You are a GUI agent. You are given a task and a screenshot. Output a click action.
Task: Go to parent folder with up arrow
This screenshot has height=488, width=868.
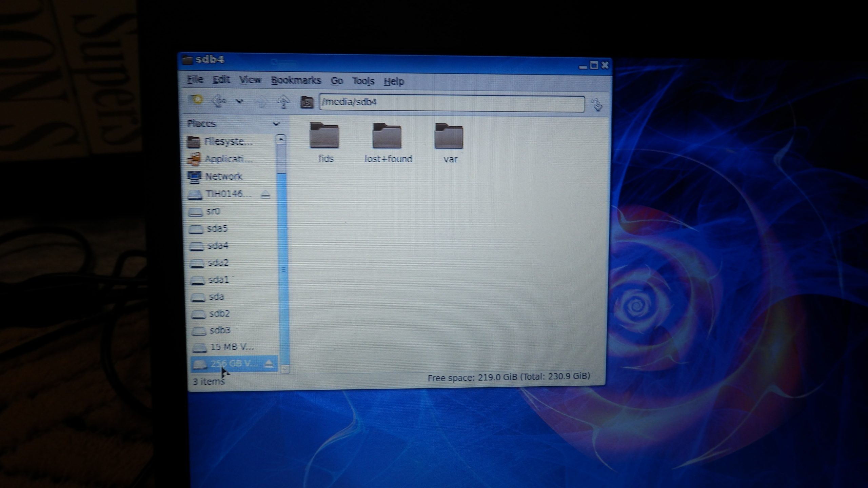pyautogui.click(x=283, y=102)
